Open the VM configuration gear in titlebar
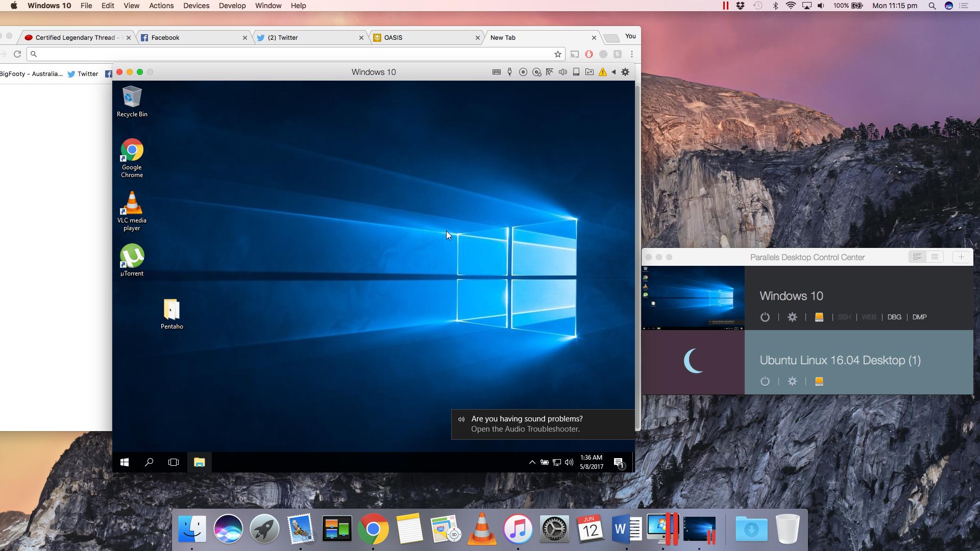 coord(625,72)
